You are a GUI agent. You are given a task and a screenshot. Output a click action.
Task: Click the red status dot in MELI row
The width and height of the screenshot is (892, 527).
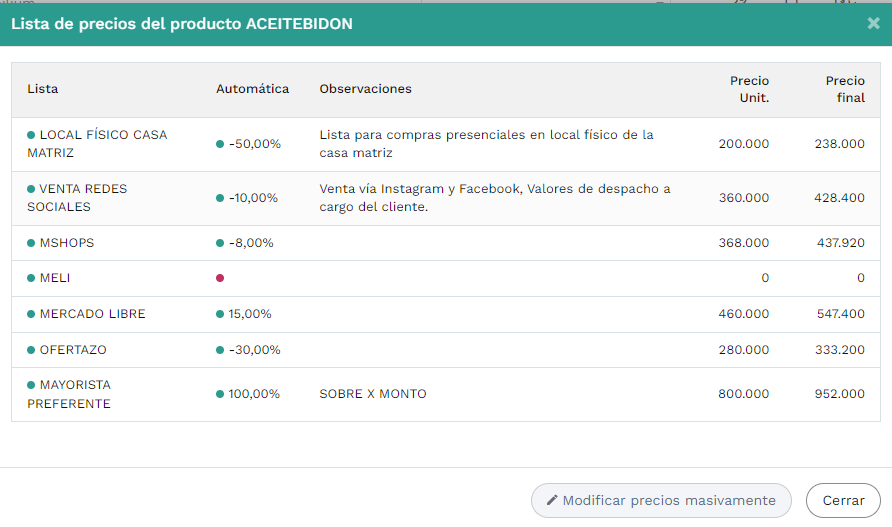[220, 278]
